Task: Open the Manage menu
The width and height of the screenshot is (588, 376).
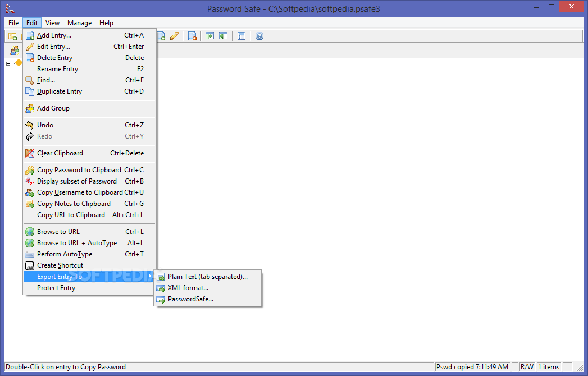Action: [80, 23]
